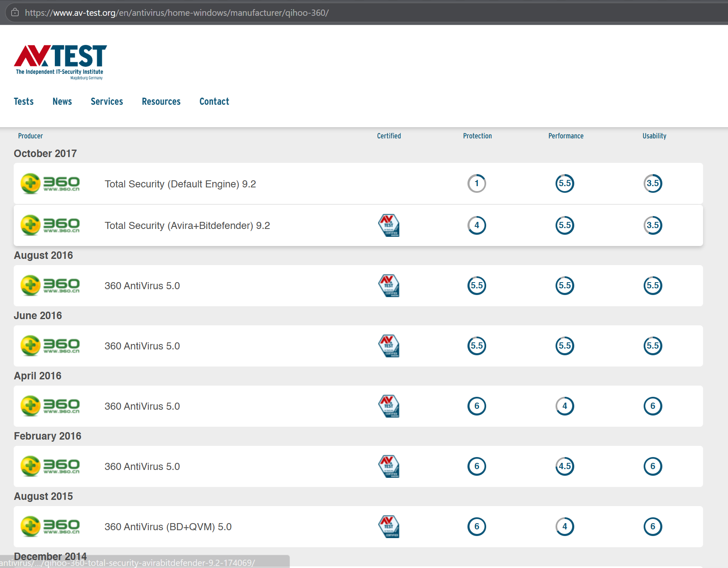Click Protection score 1 for Default Engine

pos(477,184)
